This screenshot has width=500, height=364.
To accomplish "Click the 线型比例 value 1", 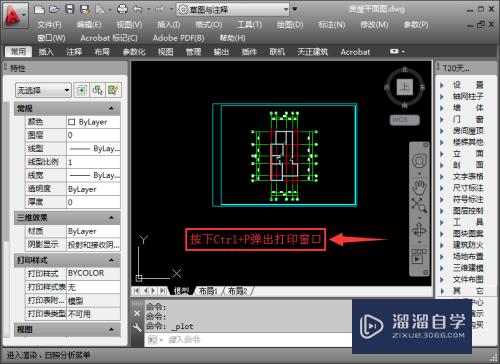I will coord(93,162).
